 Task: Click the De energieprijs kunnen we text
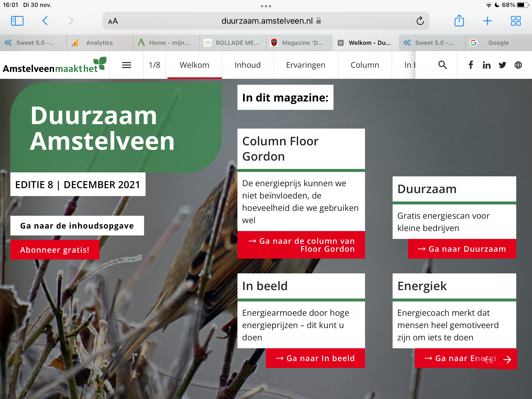coord(300,201)
